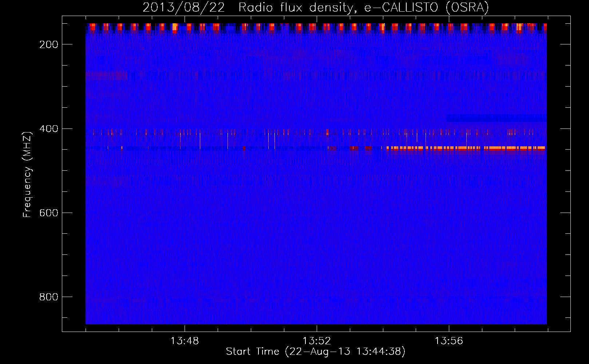Click the 'Frequency (MHZ)' axis title
This screenshot has height=364, width=589.
[x=27, y=174]
